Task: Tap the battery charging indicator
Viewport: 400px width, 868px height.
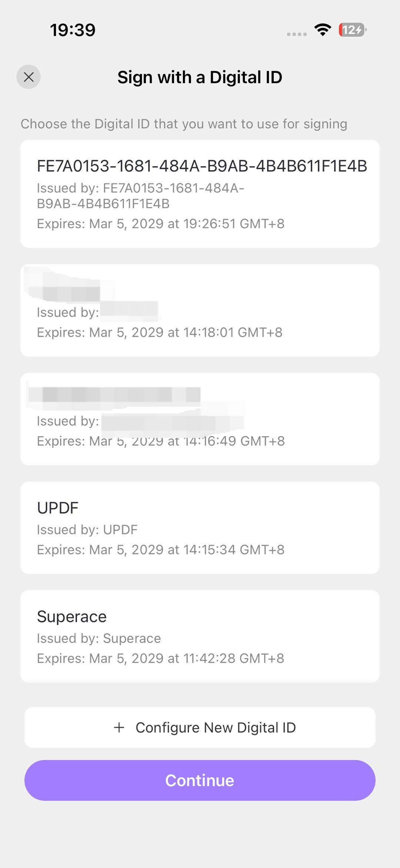Action: coord(352,30)
